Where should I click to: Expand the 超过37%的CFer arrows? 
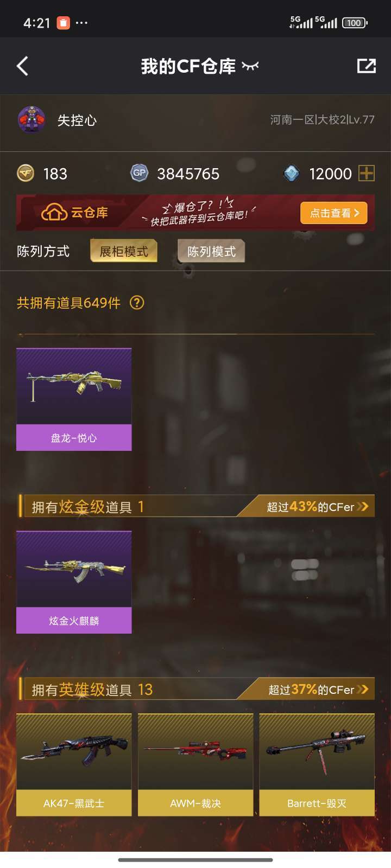(x=363, y=690)
